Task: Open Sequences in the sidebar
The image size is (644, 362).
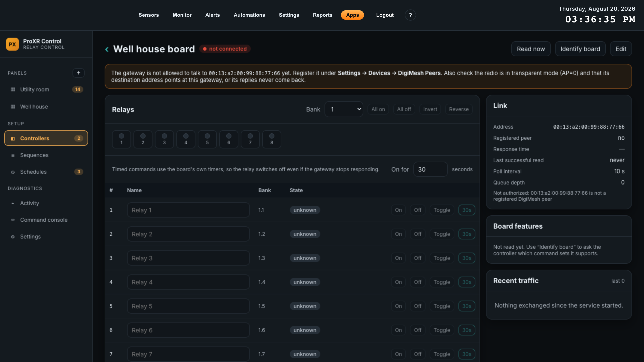Action: coord(46,155)
